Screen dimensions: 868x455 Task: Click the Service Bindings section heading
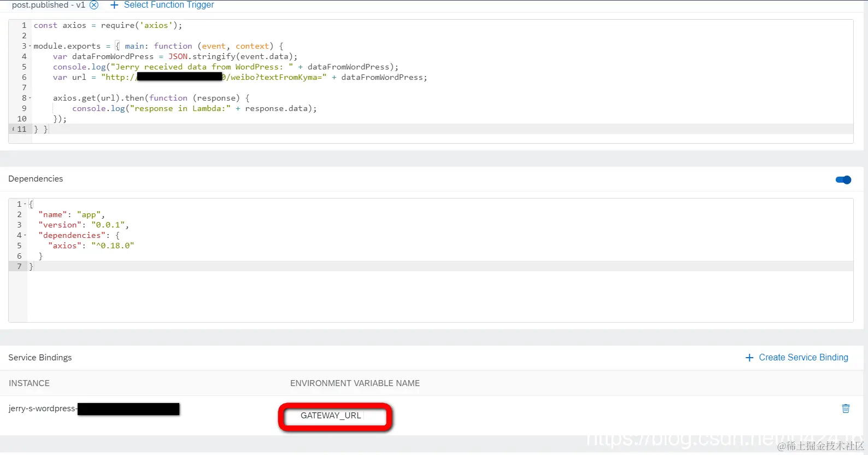(x=40, y=358)
